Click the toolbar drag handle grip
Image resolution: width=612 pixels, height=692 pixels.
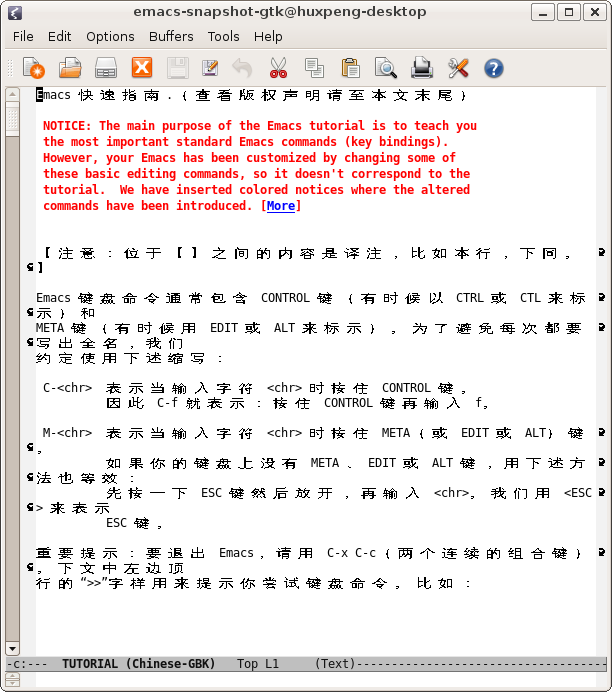11,68
